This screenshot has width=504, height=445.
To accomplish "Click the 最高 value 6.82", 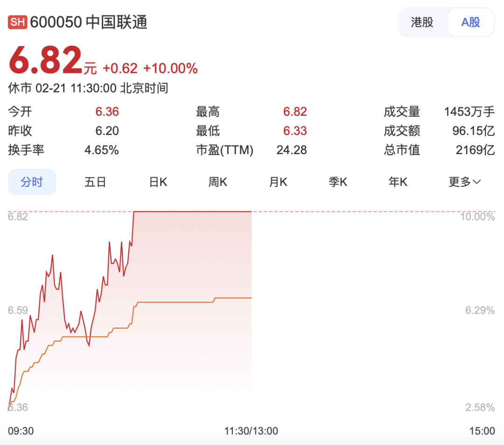I will pos(295,112).
